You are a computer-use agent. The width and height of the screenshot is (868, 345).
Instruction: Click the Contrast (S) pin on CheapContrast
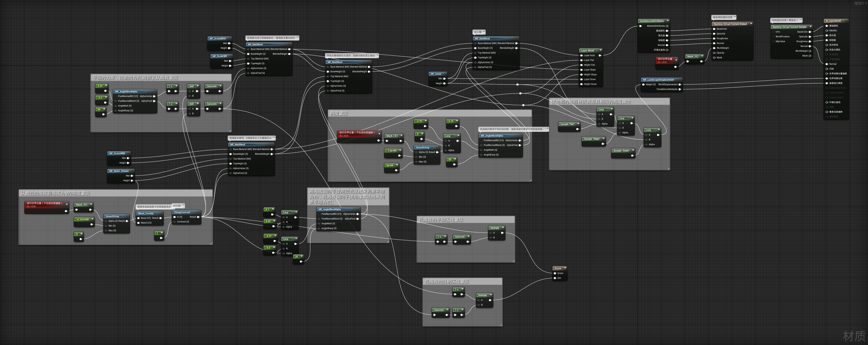tap(174, 222)
